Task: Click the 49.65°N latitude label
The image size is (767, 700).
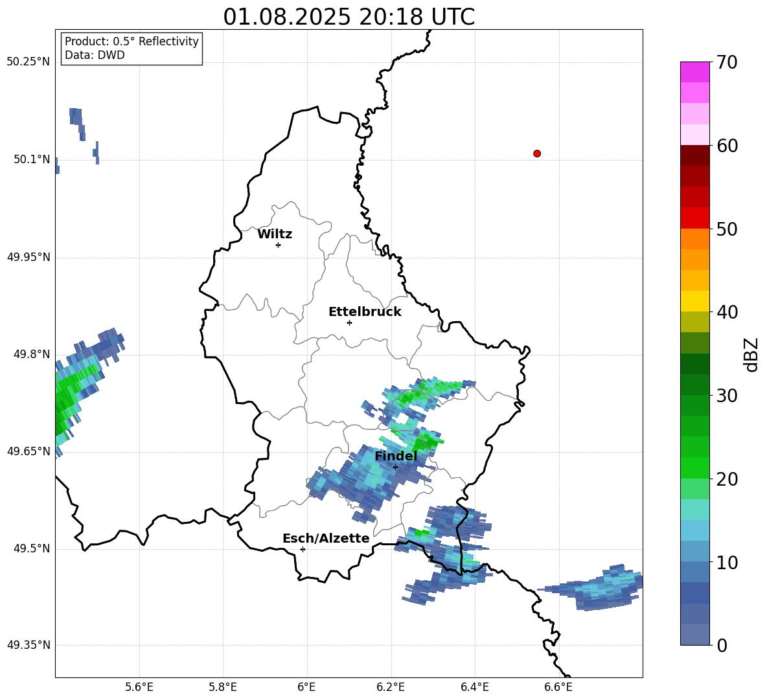Action: [x=29, y=451]
